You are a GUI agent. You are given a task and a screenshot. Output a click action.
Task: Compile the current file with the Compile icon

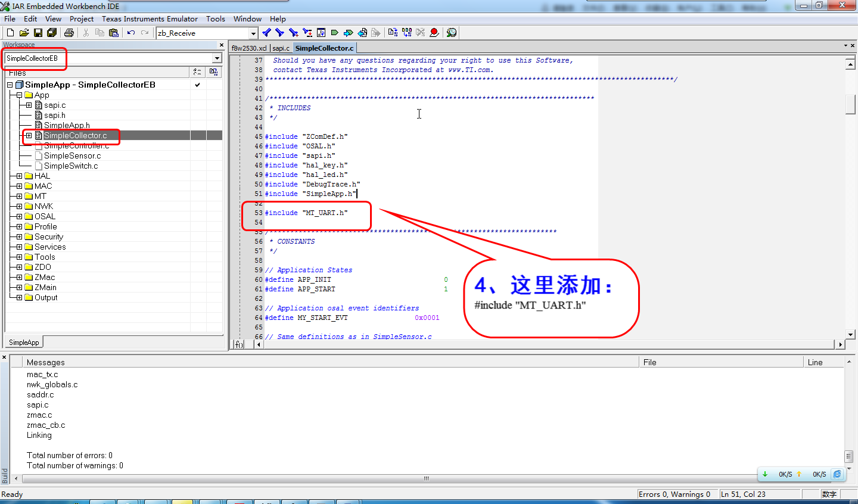pos(393,33)
